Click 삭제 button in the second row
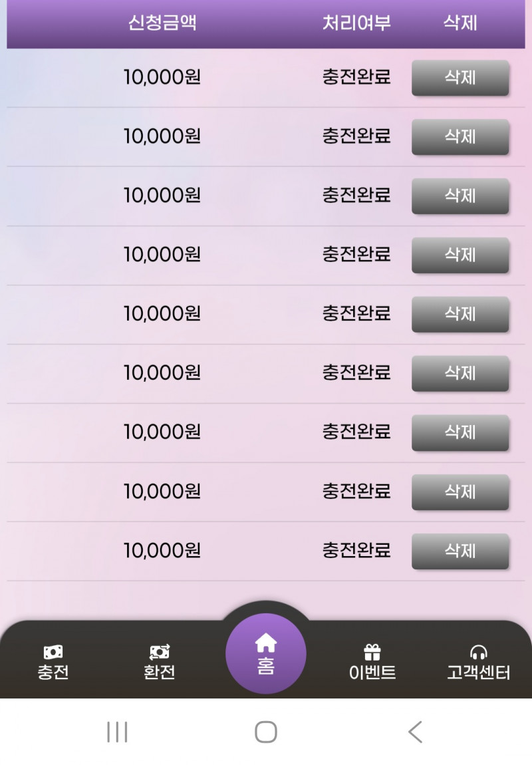This screenshot has width=532, height=765. coord(460,137)
